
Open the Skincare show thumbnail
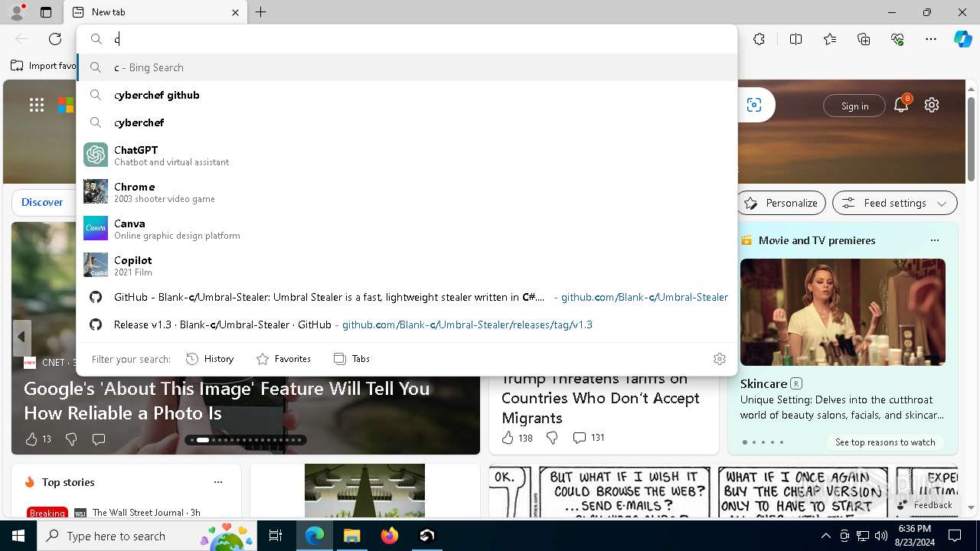tap(843, 312)
